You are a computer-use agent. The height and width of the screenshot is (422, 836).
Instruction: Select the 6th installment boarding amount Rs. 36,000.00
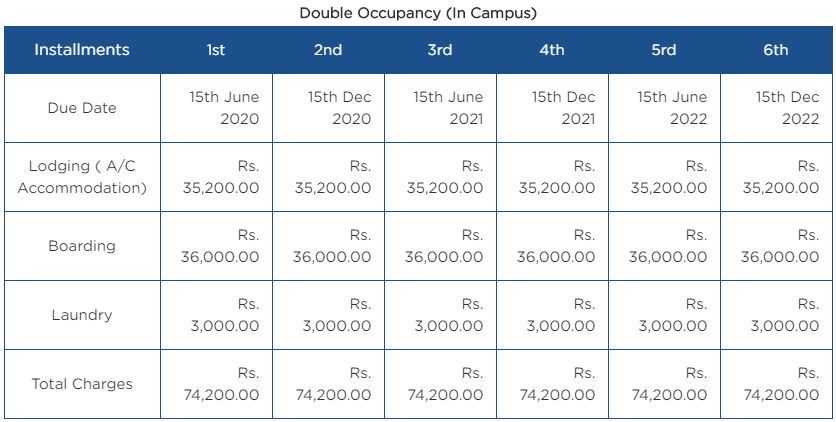[776, 246]
